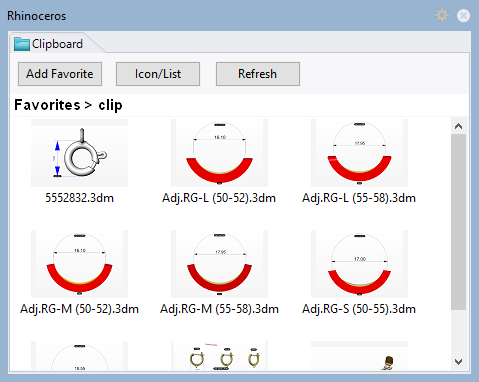Select the Adj.RG-L (55-58).3dm thumbnail
479x382 pixels.
coord(359,153)
